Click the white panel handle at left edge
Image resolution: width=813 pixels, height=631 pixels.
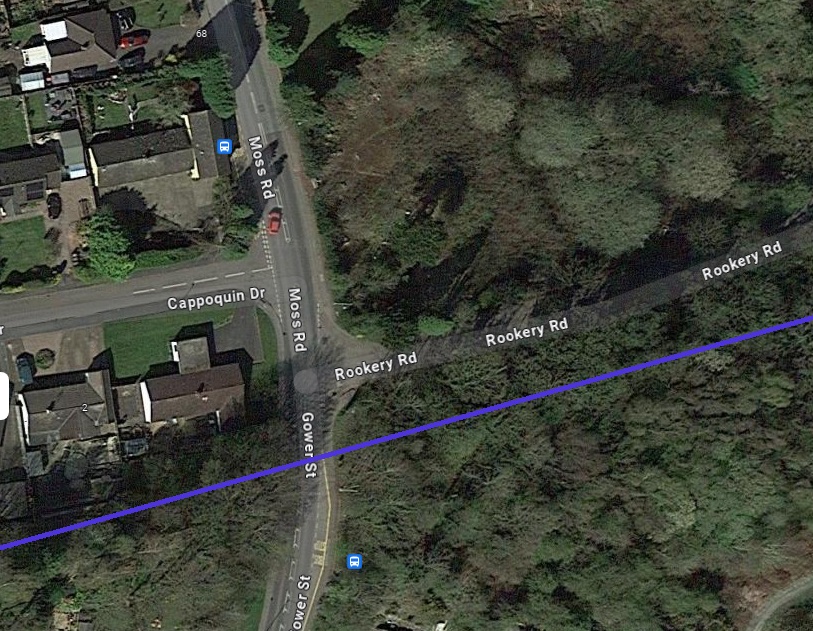coord(4,396)
